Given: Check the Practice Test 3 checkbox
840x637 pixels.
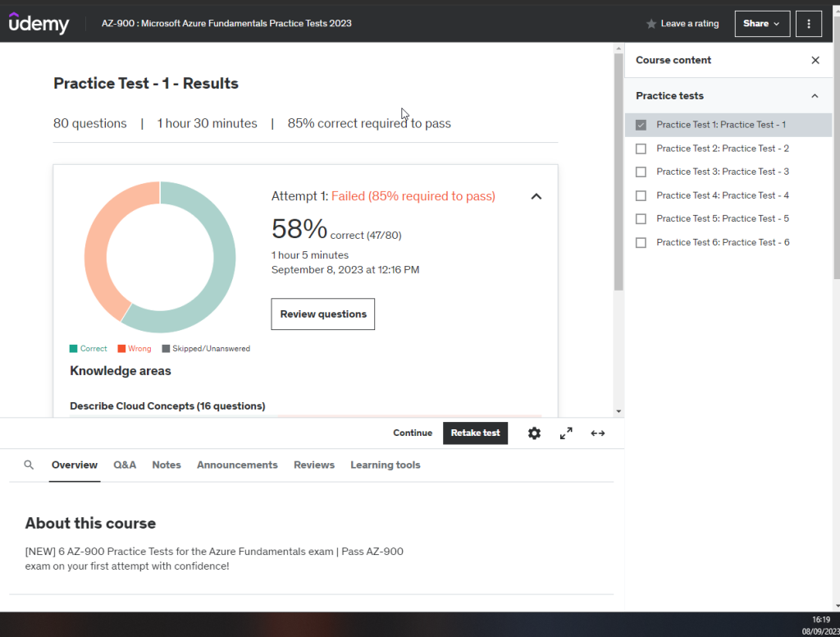Looking at the screenshot, I should [x=641, y=172].
